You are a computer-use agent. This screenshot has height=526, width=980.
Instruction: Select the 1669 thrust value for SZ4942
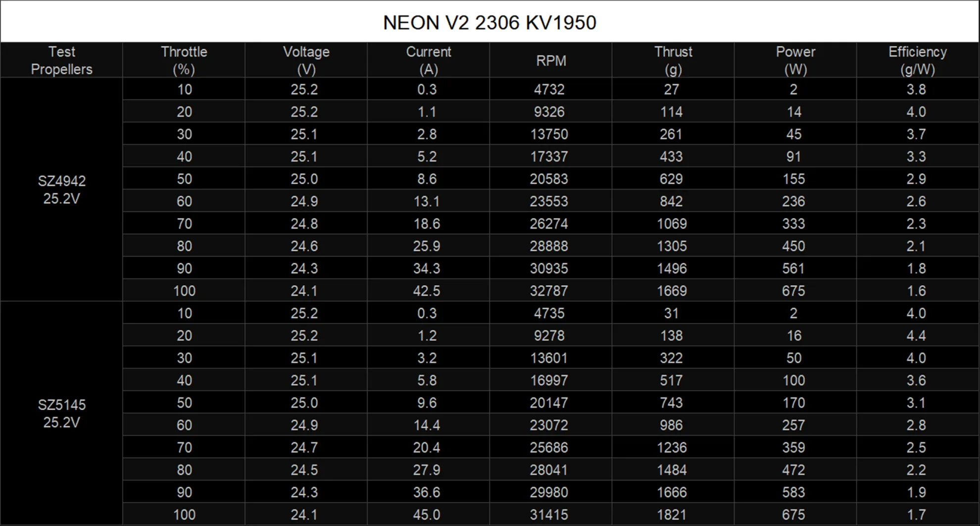tap(673, 291)
